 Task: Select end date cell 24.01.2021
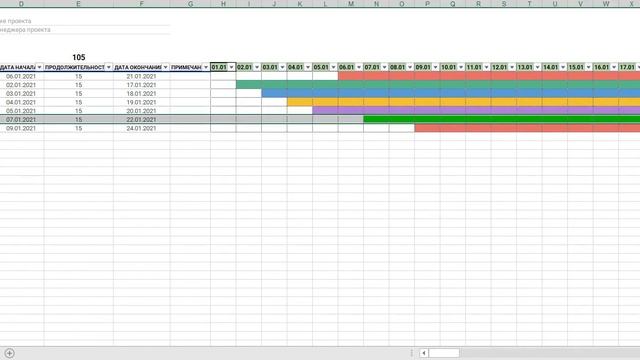142,128
